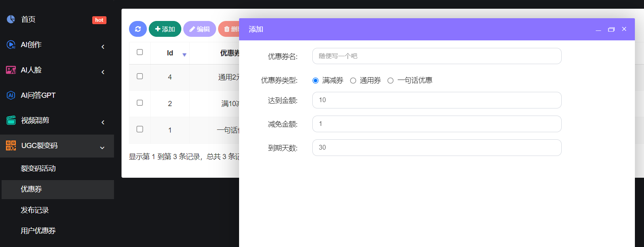
Task: Click the Id cell showing 4
Action: (170, 77)
